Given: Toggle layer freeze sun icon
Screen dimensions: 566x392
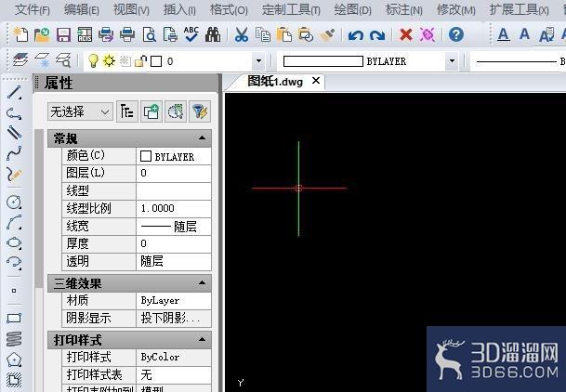Looking at the screenshot, I should pyautogui.click(x=109, y=60).
